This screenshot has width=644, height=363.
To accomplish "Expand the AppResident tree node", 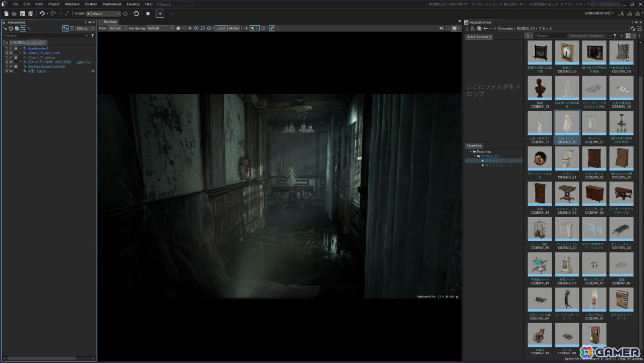I will click(20, 48).
